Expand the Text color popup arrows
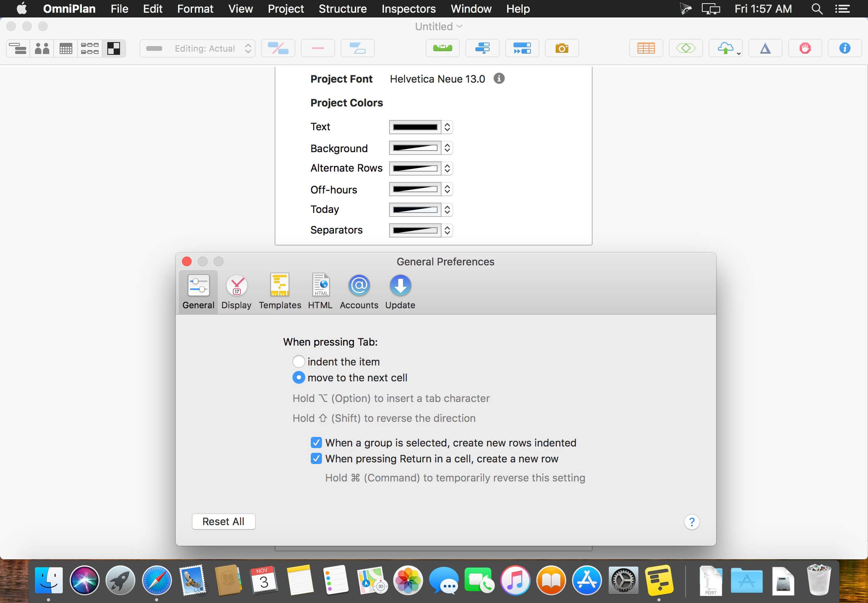Viewport: 868px width, 603px height. coord(447,127)
